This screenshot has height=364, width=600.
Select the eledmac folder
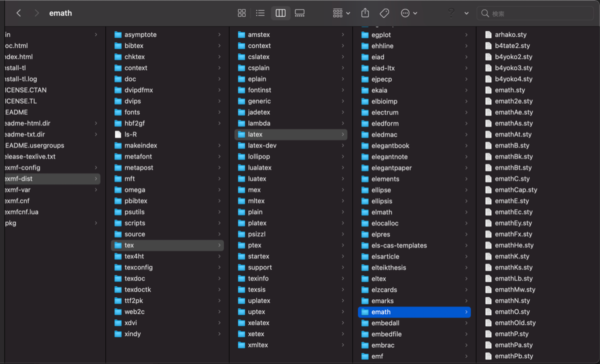tap(414, 134)
